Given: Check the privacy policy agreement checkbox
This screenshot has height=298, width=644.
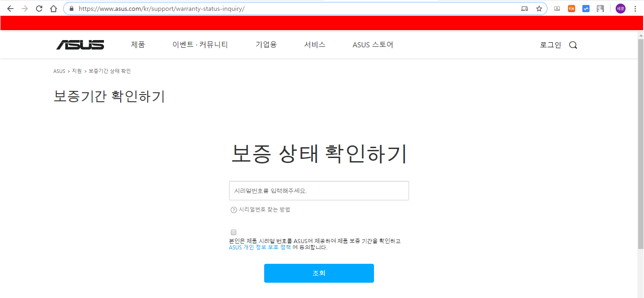Looking at the screenshot, I should coord(233,232).
